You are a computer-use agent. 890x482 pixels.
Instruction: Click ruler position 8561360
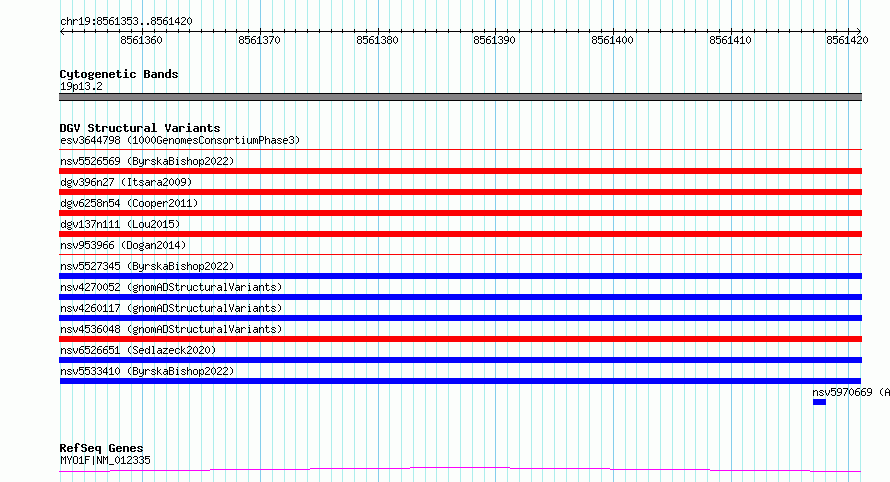(141, 40)
